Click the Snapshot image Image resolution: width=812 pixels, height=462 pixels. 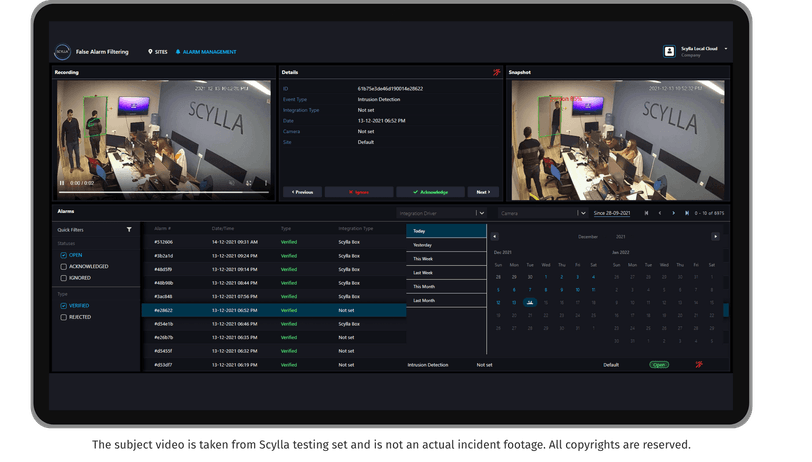(618, 140)
